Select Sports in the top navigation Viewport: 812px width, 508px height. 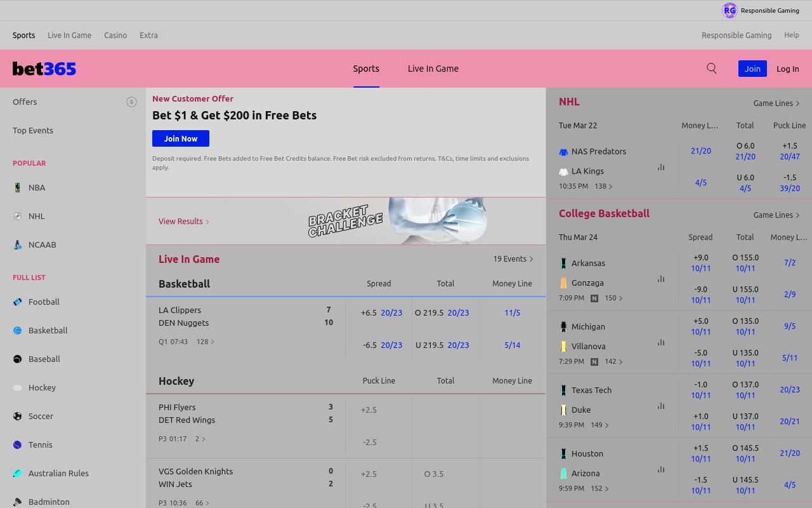24,35
